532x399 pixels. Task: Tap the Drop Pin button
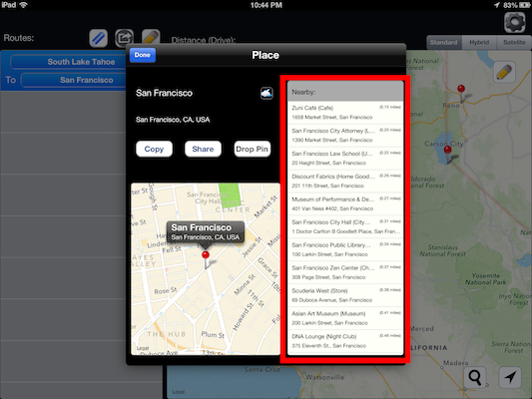pyautogui.click(x=253, y=149)
